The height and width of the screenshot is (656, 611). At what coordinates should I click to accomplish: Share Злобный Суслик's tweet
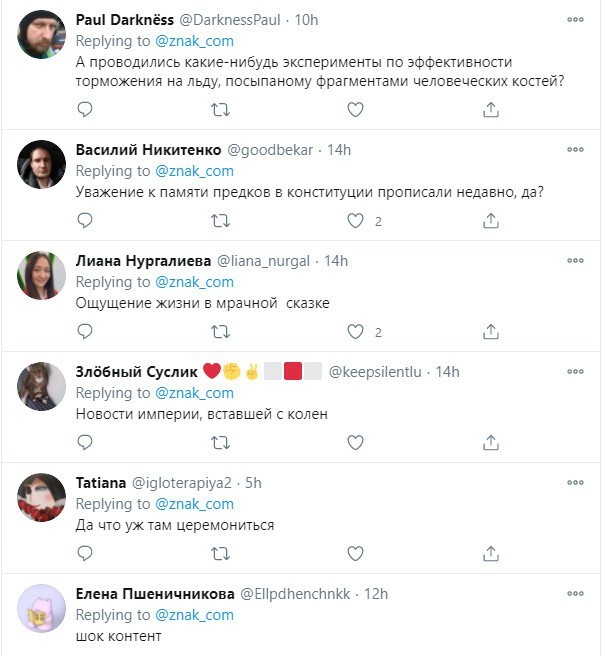click(x=491, y=442)
